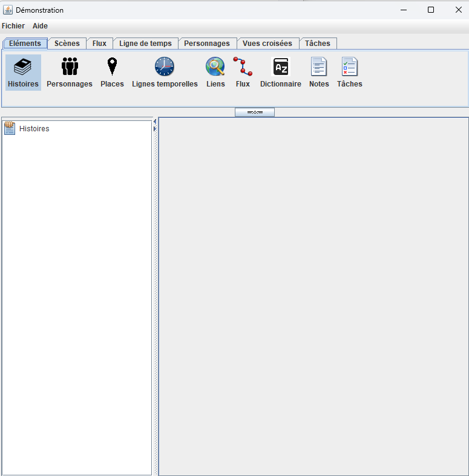
Task: Maximize the Démonstration window
Action: 431,10
